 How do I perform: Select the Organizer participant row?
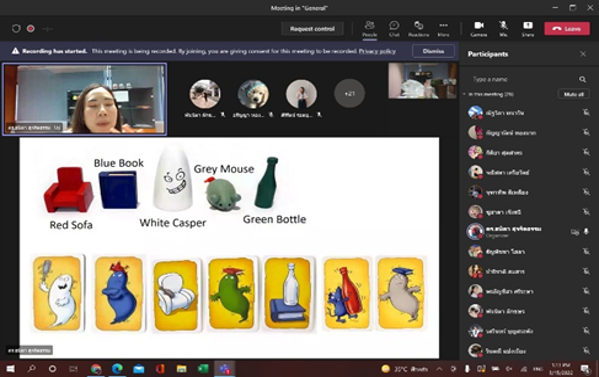(529, 231)
